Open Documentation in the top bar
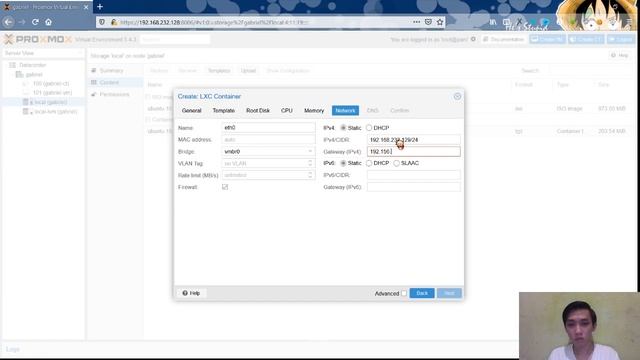The image size is (640, 360). [503, 39]
